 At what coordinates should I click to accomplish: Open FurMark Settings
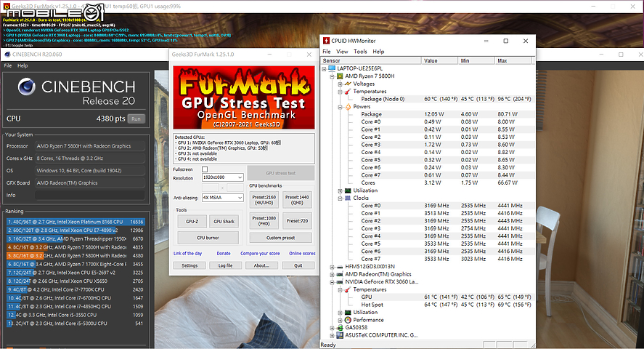click(x=189, y=265)
